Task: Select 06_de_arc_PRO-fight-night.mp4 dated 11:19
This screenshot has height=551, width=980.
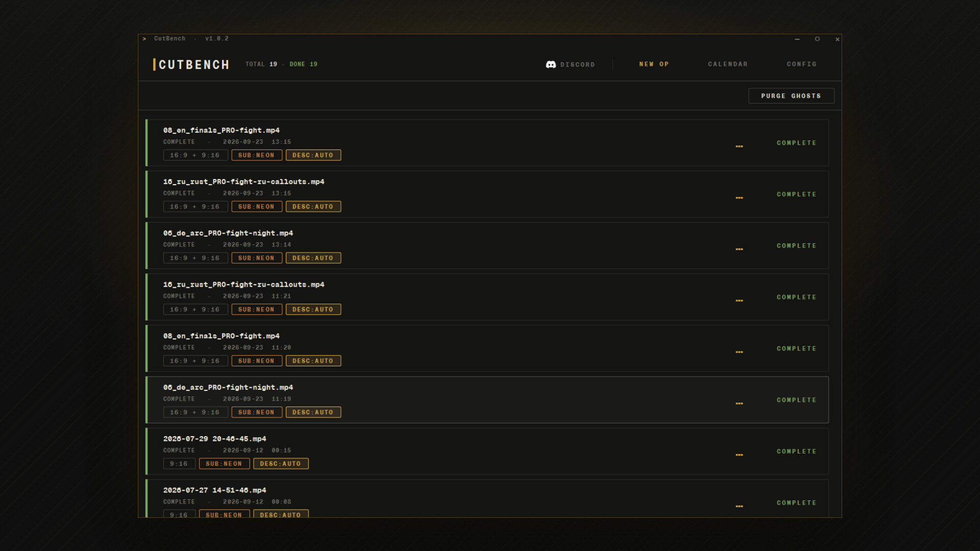Action: point(228,388)
